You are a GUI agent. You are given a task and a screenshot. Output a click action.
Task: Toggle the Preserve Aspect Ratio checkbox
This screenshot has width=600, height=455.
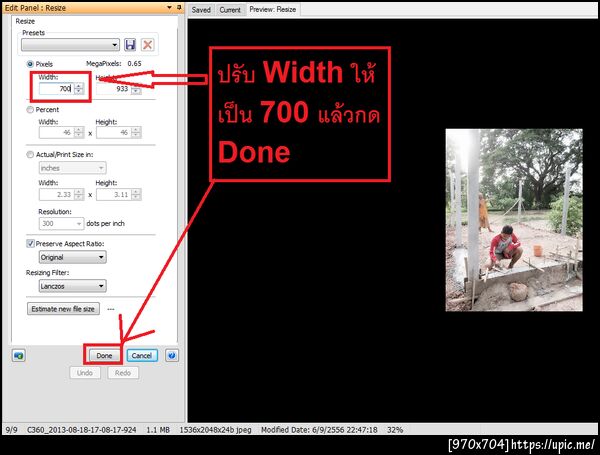[x=30, y=244]
